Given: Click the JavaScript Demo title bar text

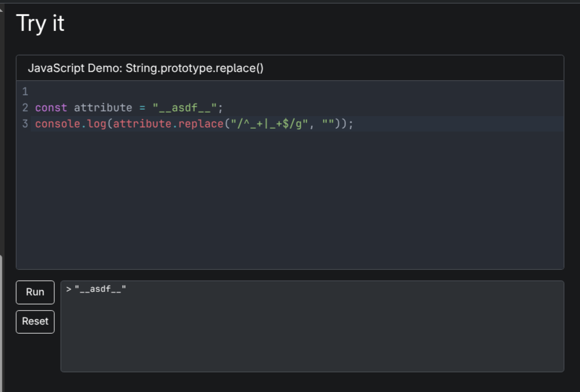Looking at the screenshot, I should [x=145, y=68].
